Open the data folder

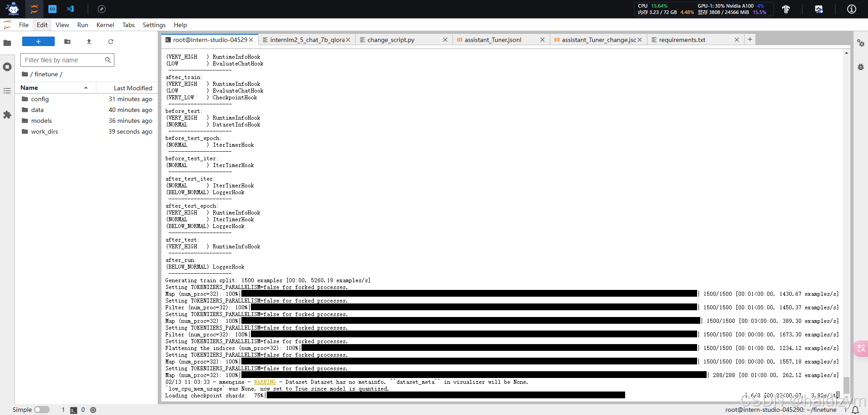[x=87, y=110]
